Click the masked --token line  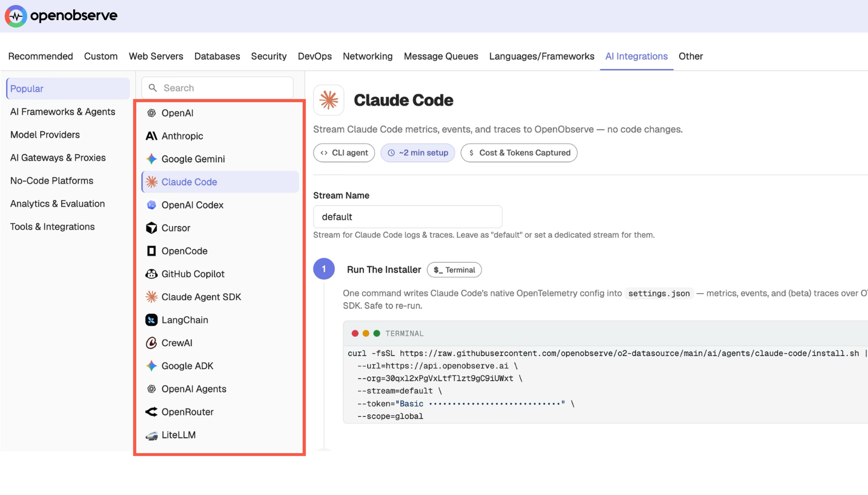(x=465, y=404)
